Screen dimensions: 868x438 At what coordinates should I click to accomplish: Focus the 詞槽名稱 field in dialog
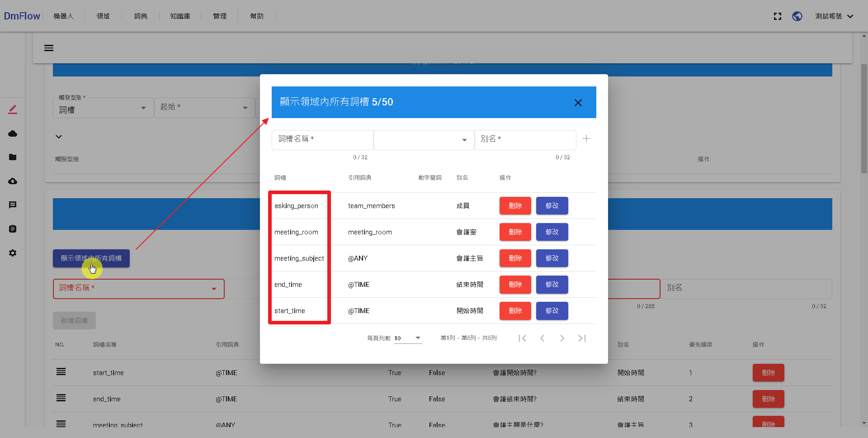tap(322, 140)
